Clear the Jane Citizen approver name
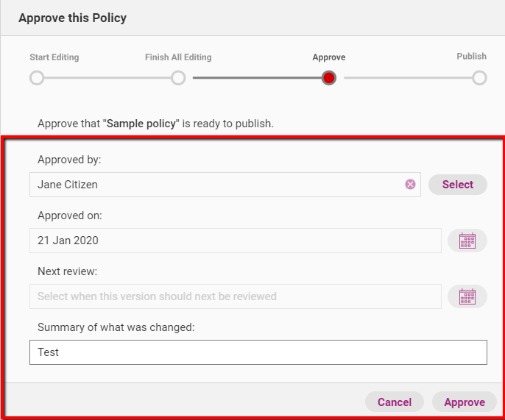This screenshot has width=505, height=420. tap(410, 185)
